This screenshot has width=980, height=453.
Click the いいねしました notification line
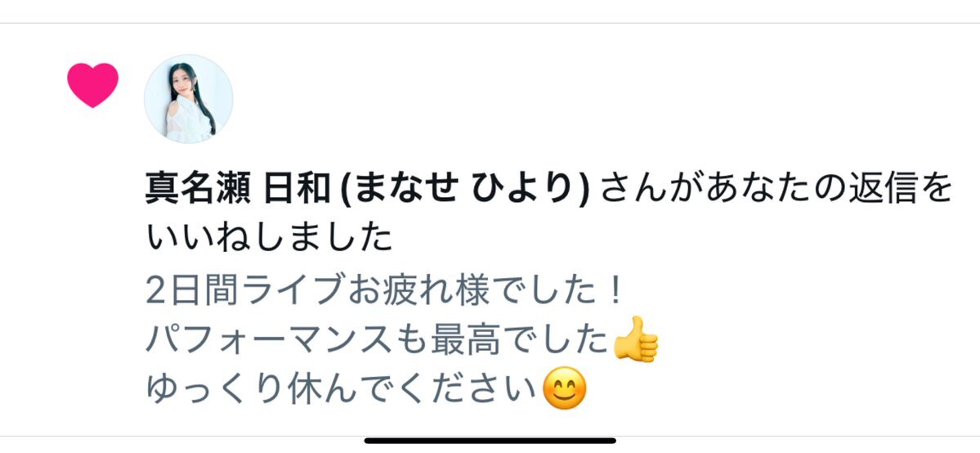click(270, 237)
